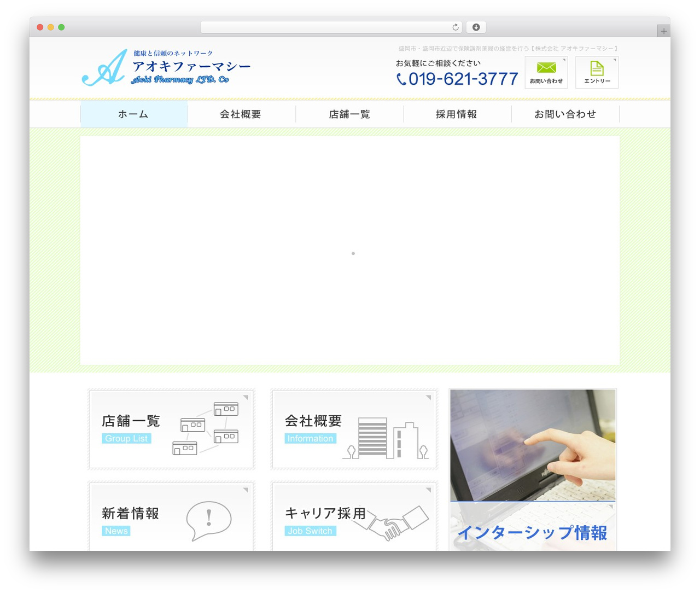Click the office building illustration
Image resolution: width=700 pixels, height=593 pixels.
[386, 438]
